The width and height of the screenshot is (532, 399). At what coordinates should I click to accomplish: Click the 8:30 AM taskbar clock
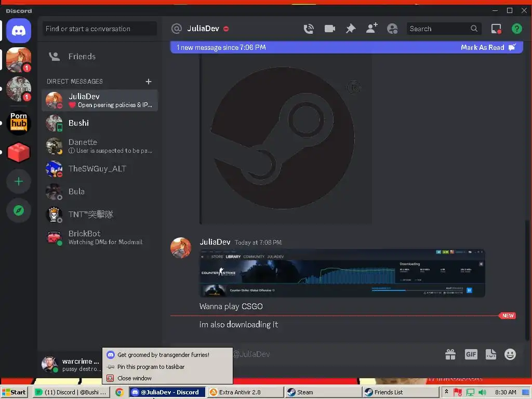(505, 392)
